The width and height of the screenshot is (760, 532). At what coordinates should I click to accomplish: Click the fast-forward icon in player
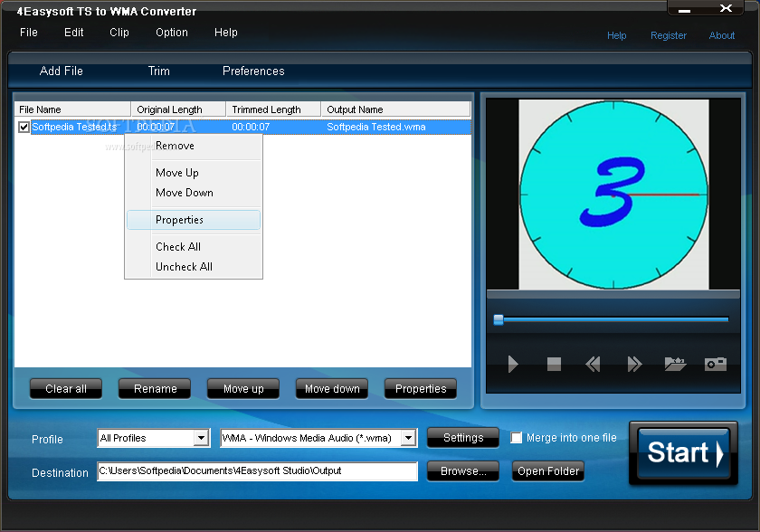pos(634,364)
